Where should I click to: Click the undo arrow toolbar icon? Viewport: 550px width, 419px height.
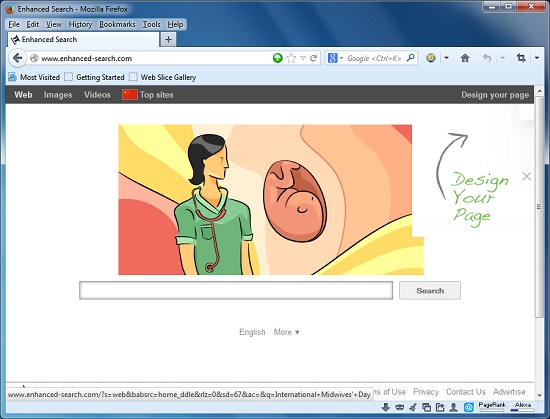click(487, 58)
